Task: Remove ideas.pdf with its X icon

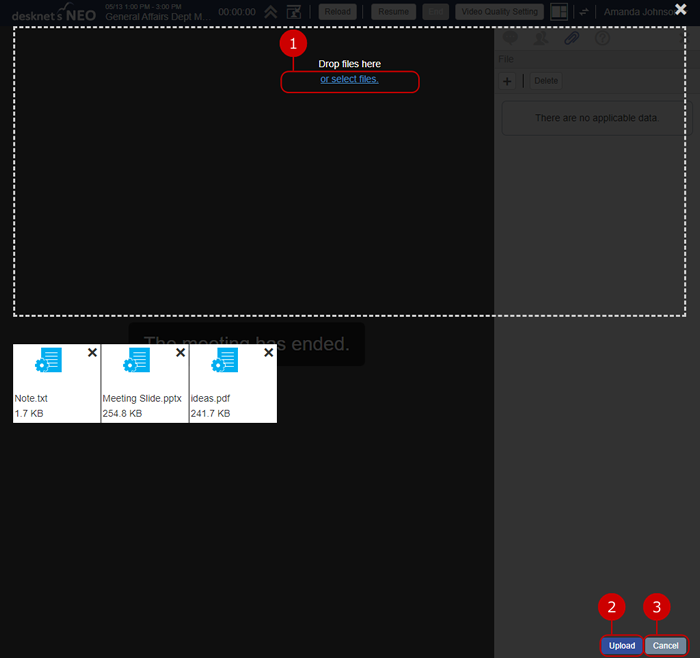Action: 269,353
